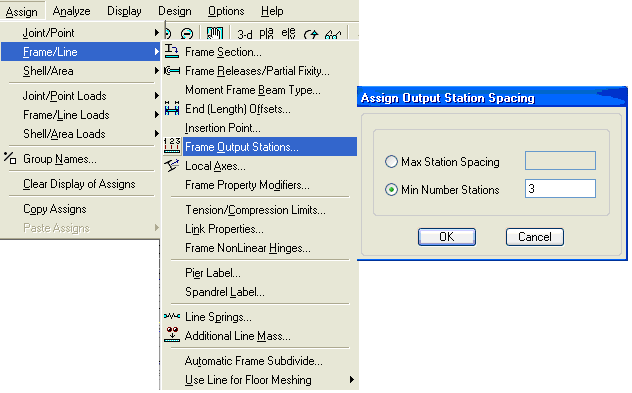Click the perspective glasses toolbar icon
632x393 pixels.
click(x=333, y=35)
